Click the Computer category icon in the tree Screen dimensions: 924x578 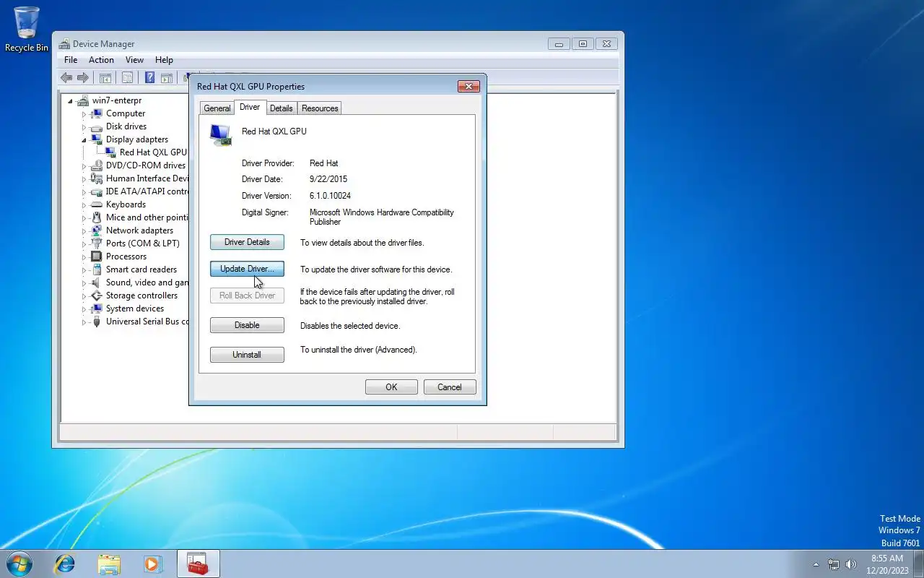97,113
